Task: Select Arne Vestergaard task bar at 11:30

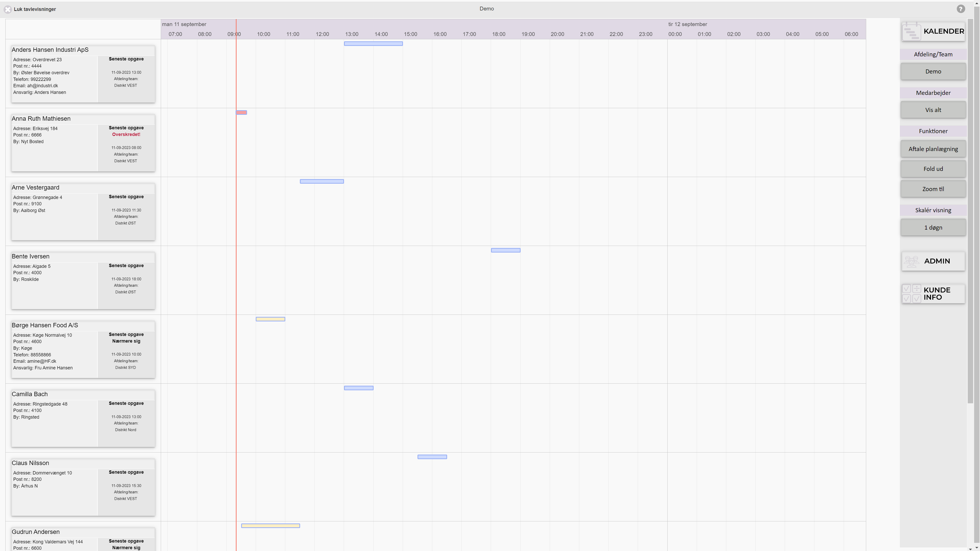Action: coord(322,181)
